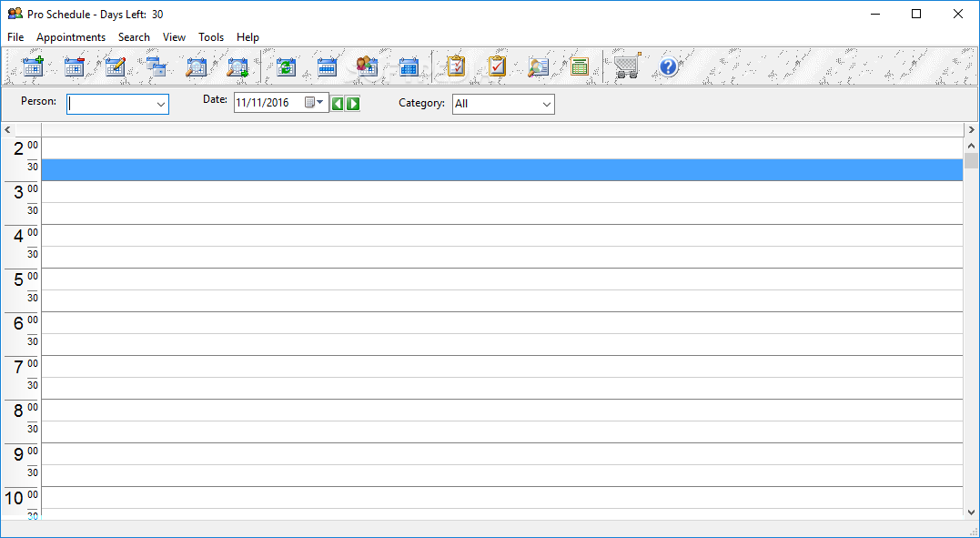Viewport: 980px width, 538px height.
Task: Click the vertical scrollbar down arrow
Action: click(971, 513)
